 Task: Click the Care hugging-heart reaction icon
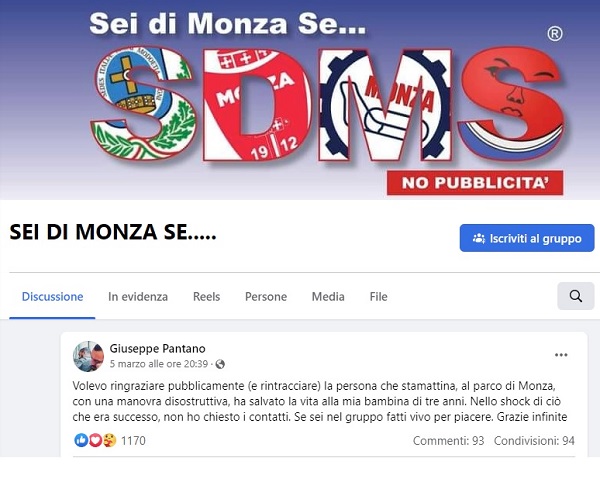109,440
